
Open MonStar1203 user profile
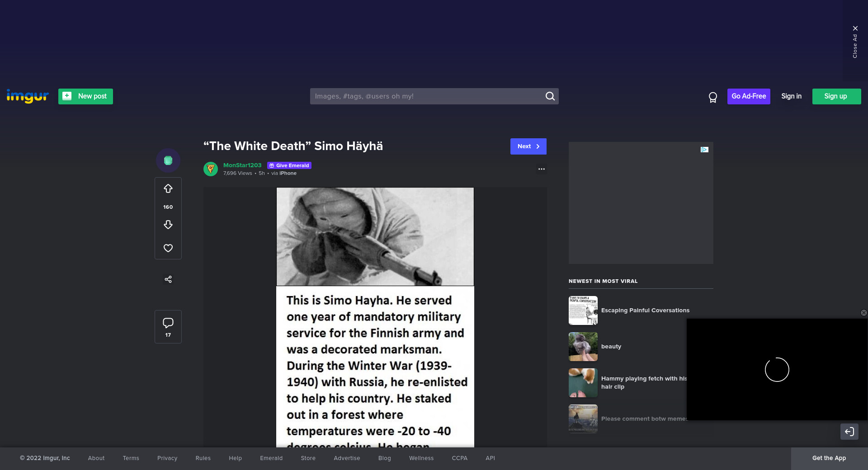(242, 165)
